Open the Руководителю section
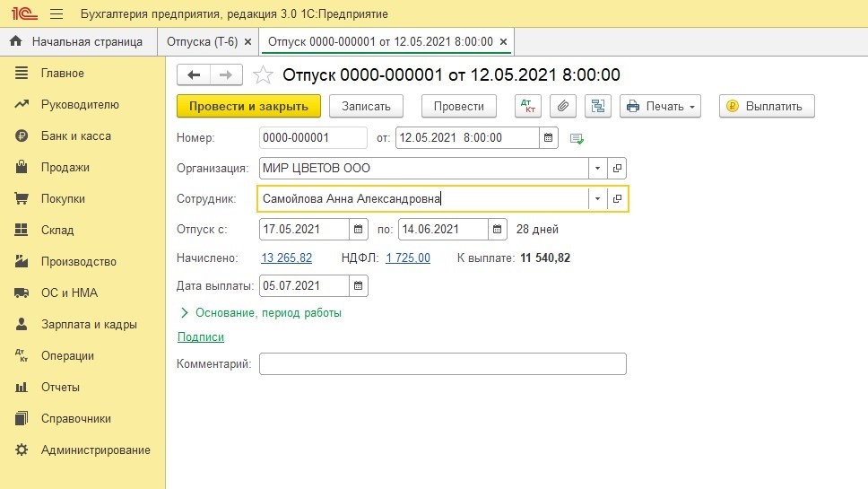The image size is (868, 489). click(x=82, y=105)
